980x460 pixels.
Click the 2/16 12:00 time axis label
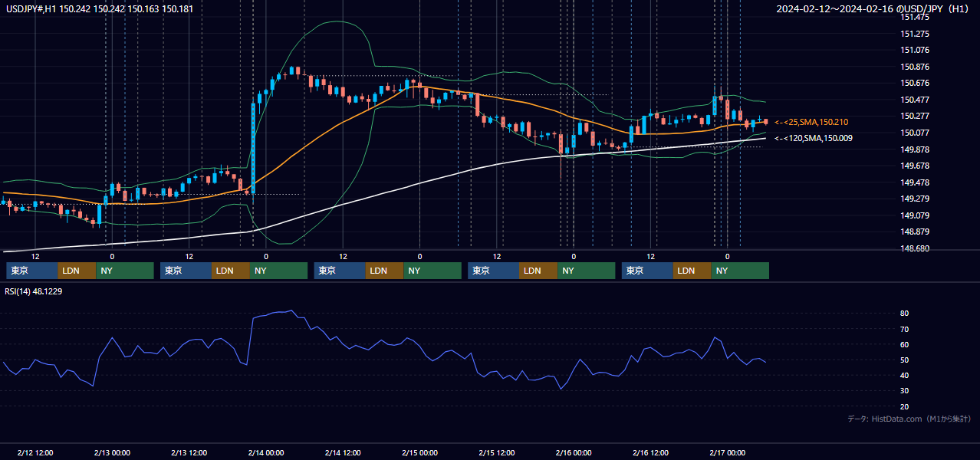coord(650,452)
